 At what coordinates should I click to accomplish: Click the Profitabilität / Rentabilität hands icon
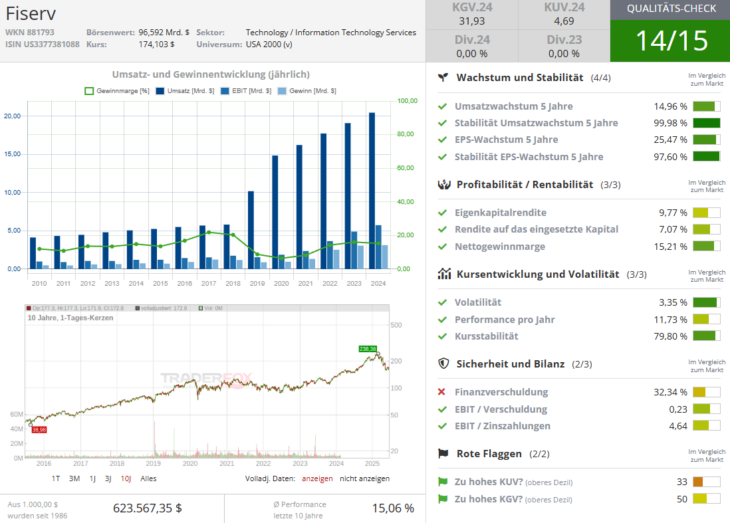[x=444, y=184]
